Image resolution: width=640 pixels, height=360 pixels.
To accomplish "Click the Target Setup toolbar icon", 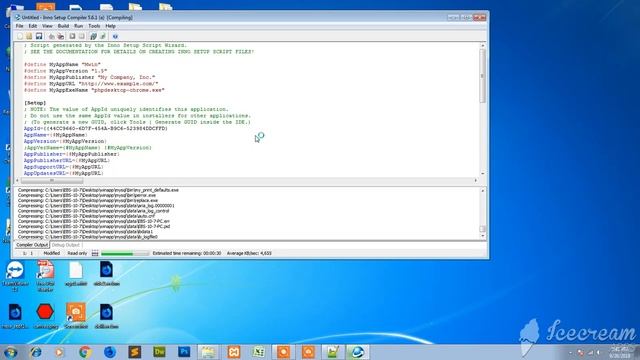I will [x=93, y=36].
